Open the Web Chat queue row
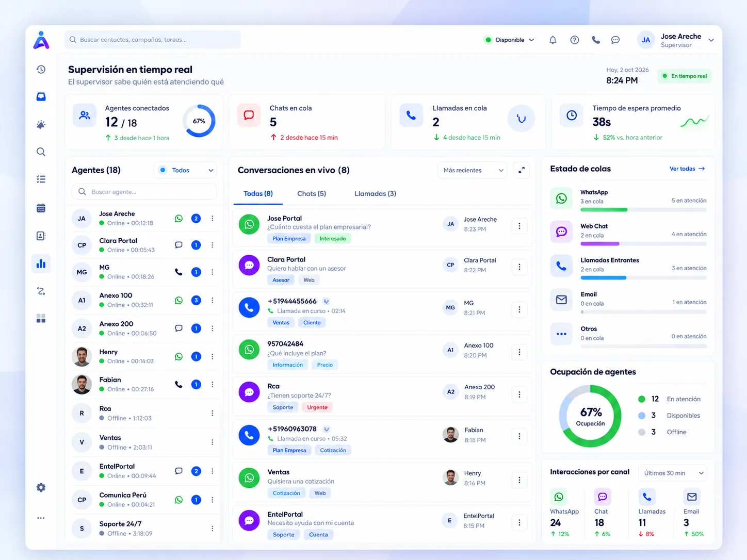The image size is (747, 560). point(628,233)
